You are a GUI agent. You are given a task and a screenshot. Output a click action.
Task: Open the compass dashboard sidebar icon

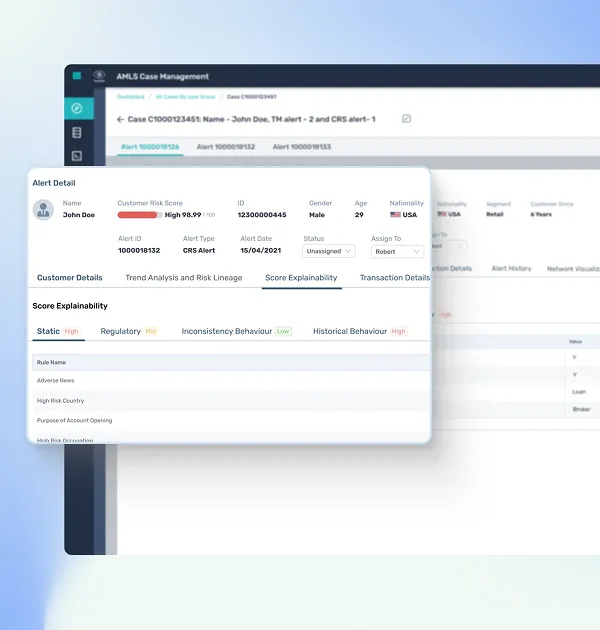pos(77,108)
